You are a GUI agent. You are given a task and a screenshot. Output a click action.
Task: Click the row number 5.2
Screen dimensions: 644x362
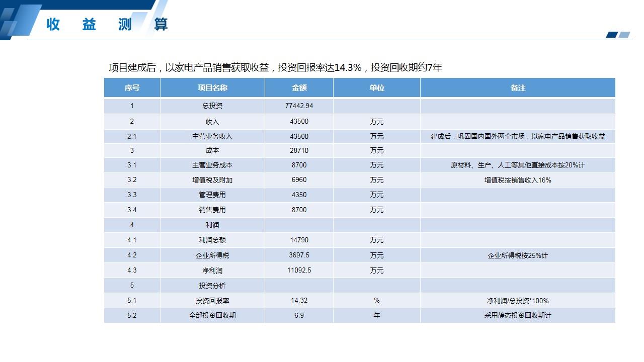132,316
